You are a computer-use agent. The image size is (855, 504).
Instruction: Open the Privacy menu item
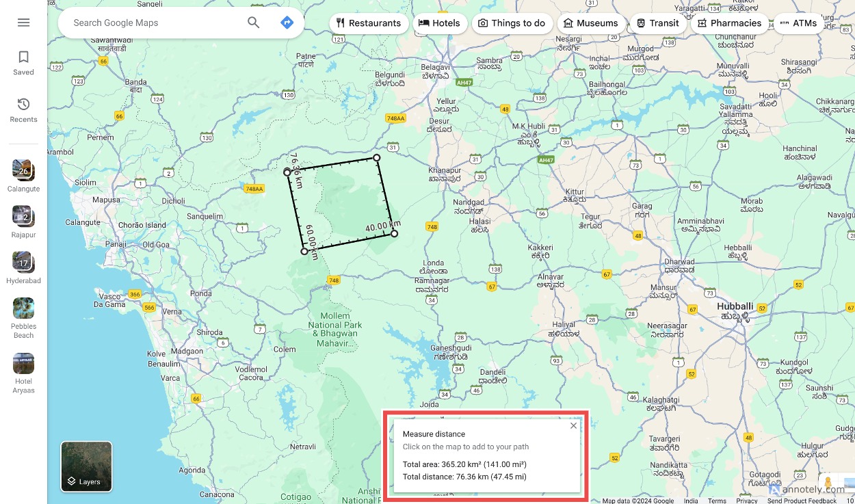[x=747, y=501]
